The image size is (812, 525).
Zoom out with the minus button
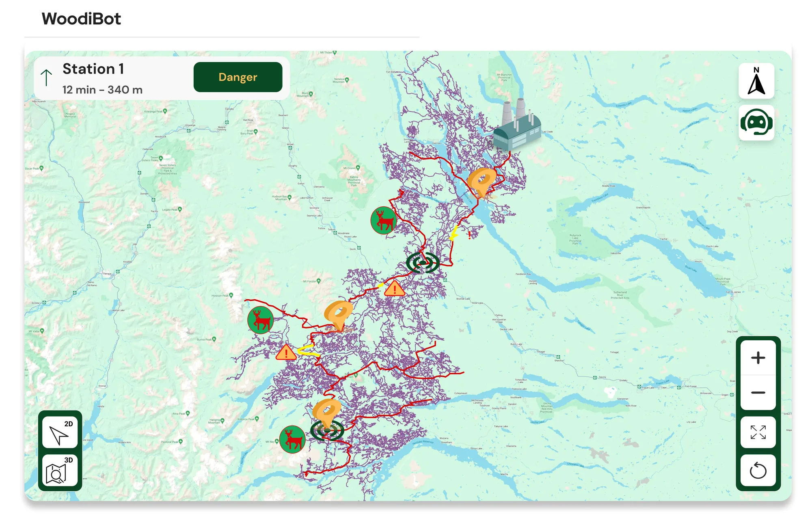tap(758, 392)
